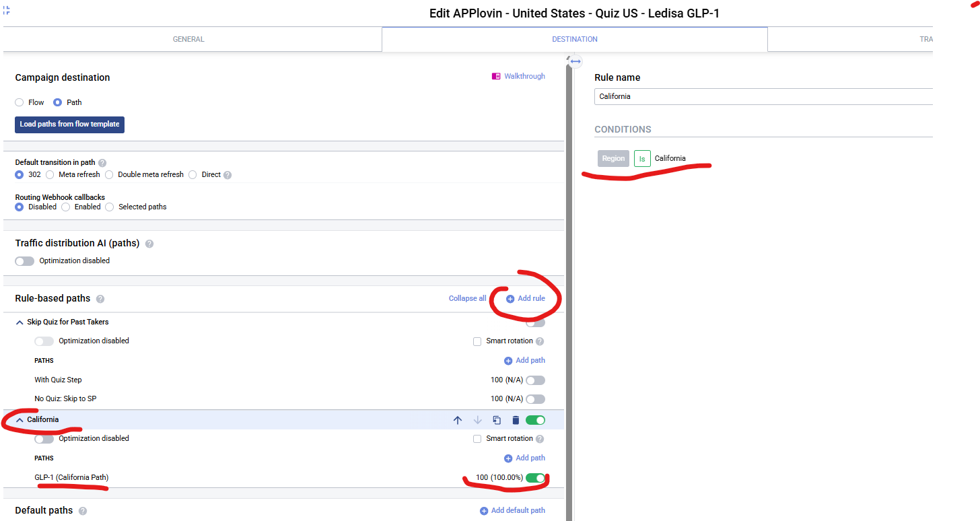Click the move-down arrow on California rule
Image resolution: width=980 pixels, height=521 pixels.
point(477,420)
